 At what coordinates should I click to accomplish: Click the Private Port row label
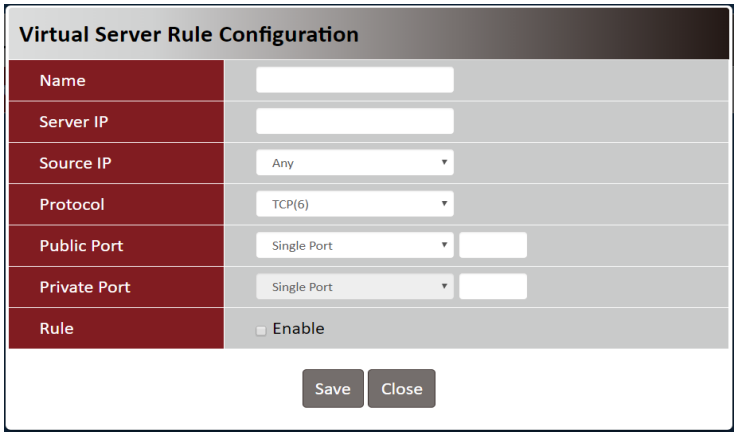[85, 287]
